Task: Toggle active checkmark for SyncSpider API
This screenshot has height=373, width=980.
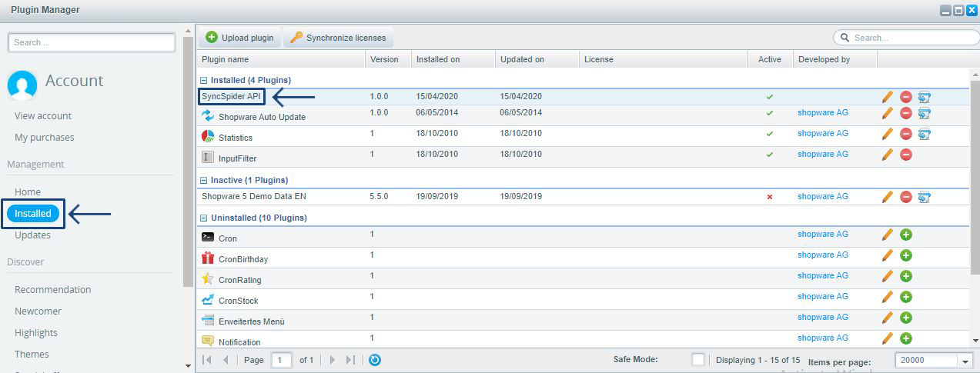Action: pos(769,98)
